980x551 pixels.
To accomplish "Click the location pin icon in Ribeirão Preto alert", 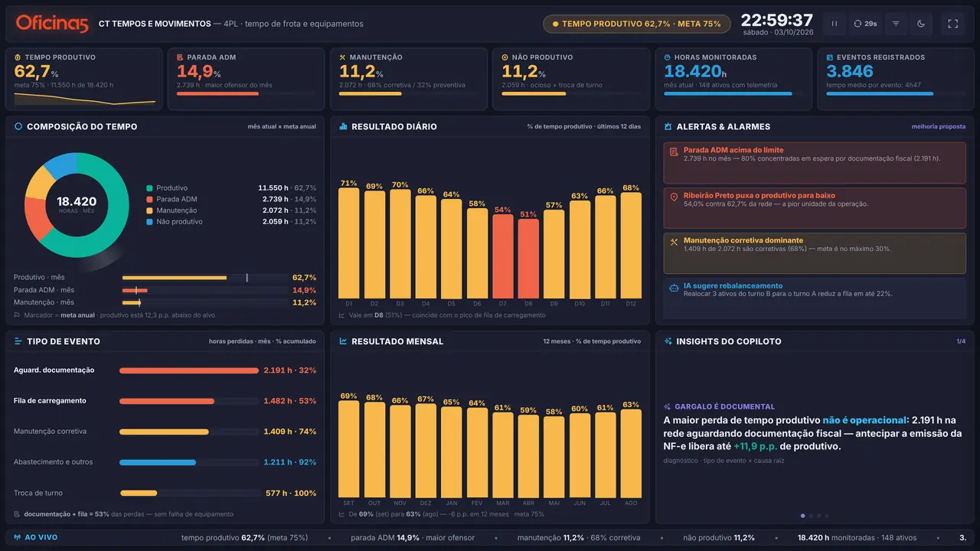I will tap(674, 197).
